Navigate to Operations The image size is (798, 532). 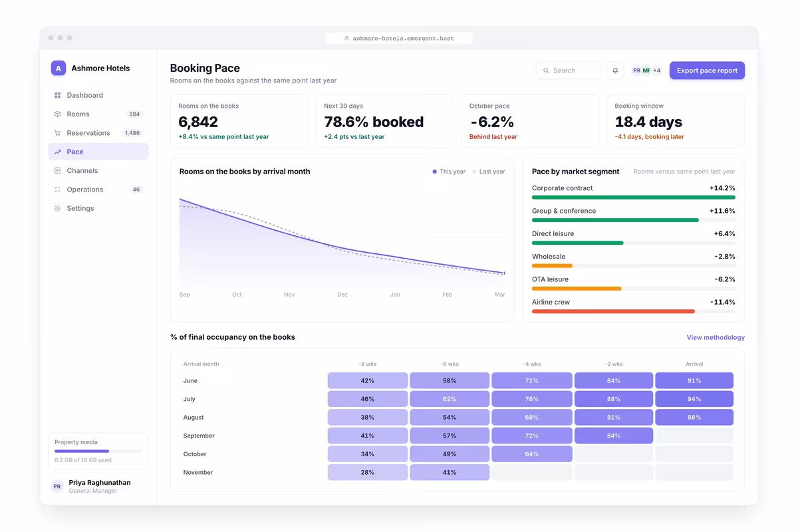(98, 190)
